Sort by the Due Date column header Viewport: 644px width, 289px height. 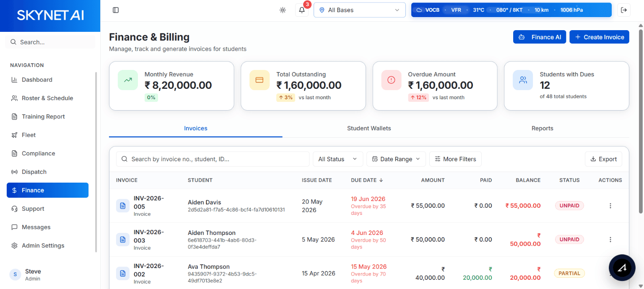(x=367, y=180)
